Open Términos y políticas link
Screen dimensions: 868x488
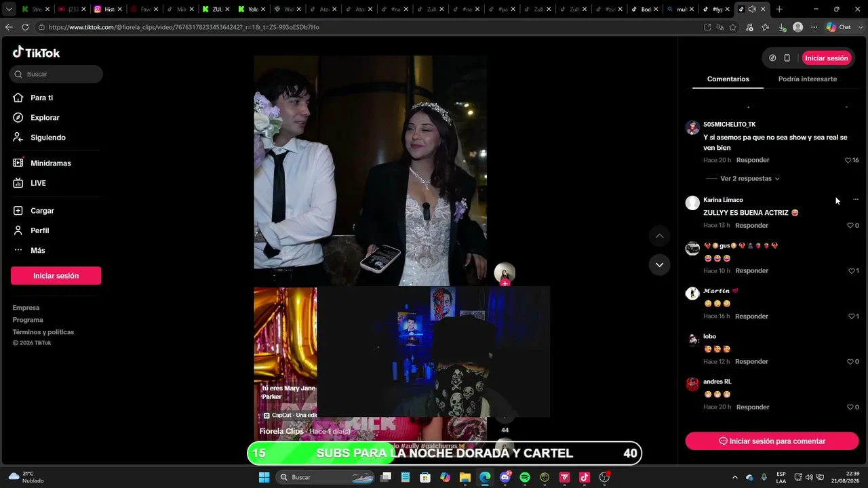(43, 332)
